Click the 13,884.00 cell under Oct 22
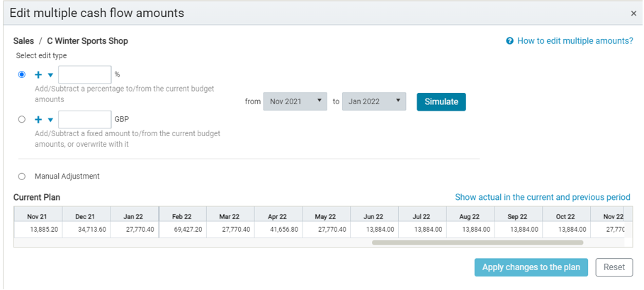 (566, 230)
